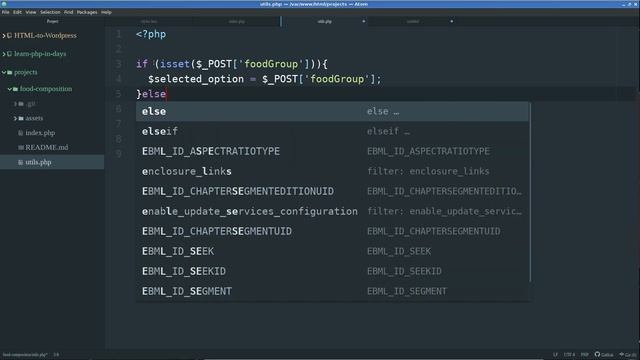Select the HTML-to-Wordpress project label
Screen dimensions: 640x360
tap(45, 36)
